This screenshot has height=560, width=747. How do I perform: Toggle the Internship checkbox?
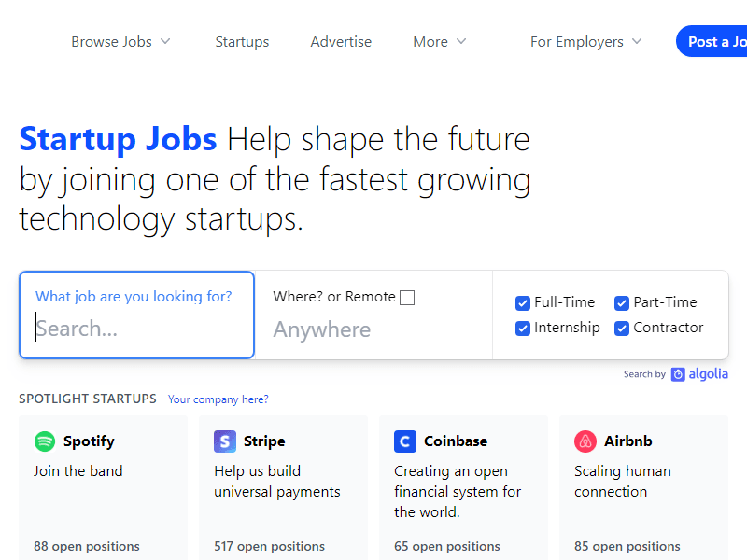pos(523,329)
